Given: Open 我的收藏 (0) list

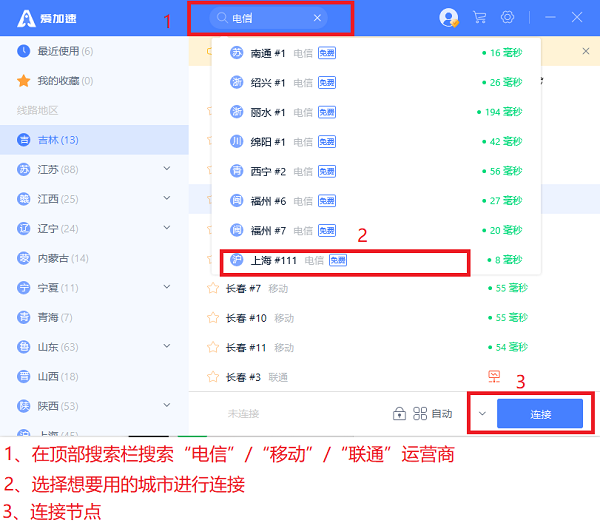Looking at the screenshot, I should click(x=94, y=81).
